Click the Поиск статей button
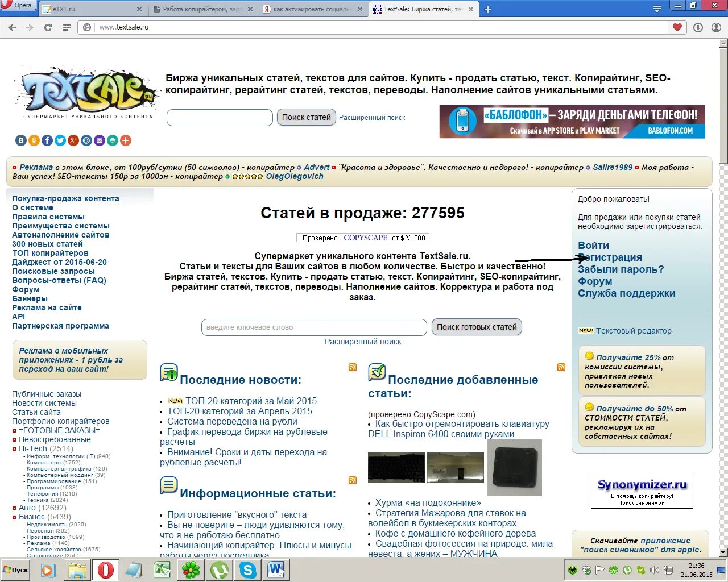Screen dimensions: 728x582 click(x=306, y=118)
